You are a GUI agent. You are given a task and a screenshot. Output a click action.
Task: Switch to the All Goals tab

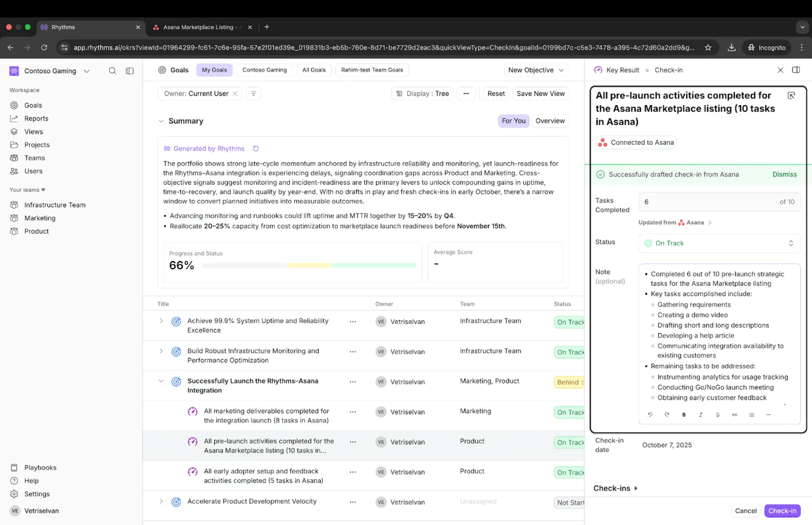[314, 70]
